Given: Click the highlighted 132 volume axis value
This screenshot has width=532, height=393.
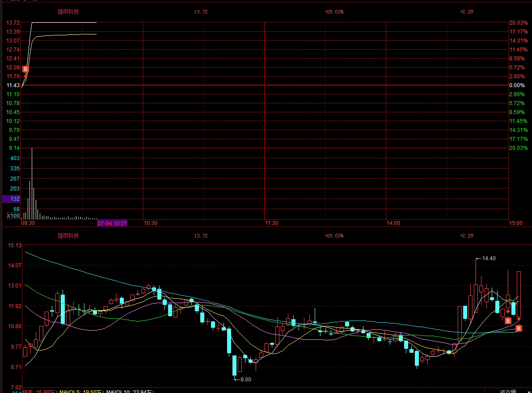Looking at the screenshot, I should click(11, 199).
